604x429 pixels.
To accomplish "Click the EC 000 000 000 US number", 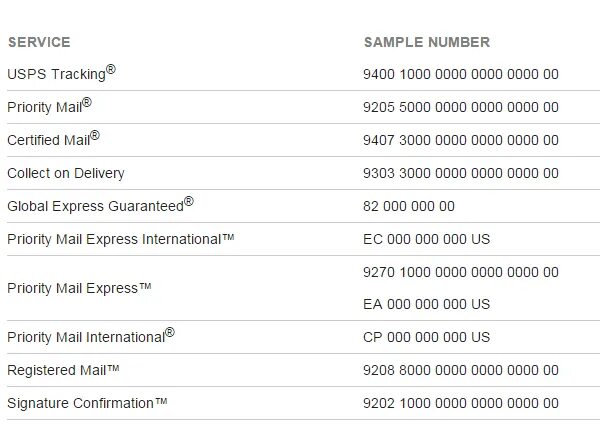I will (x=426, y=239).
